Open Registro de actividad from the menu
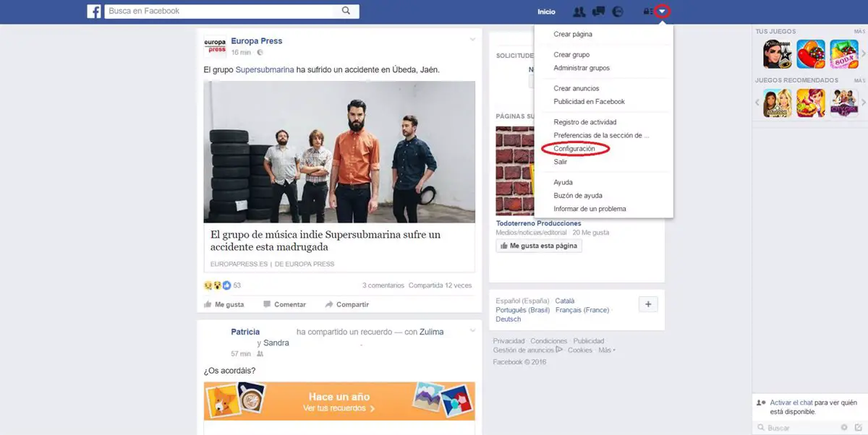Viewport: 868px width, 435px height. [x=585, y=122]
